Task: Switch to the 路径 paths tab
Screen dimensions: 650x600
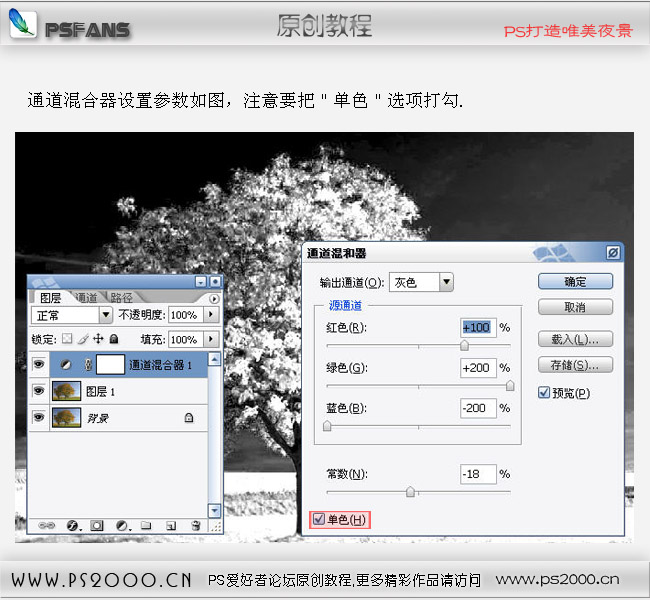Action: (121, 297)
